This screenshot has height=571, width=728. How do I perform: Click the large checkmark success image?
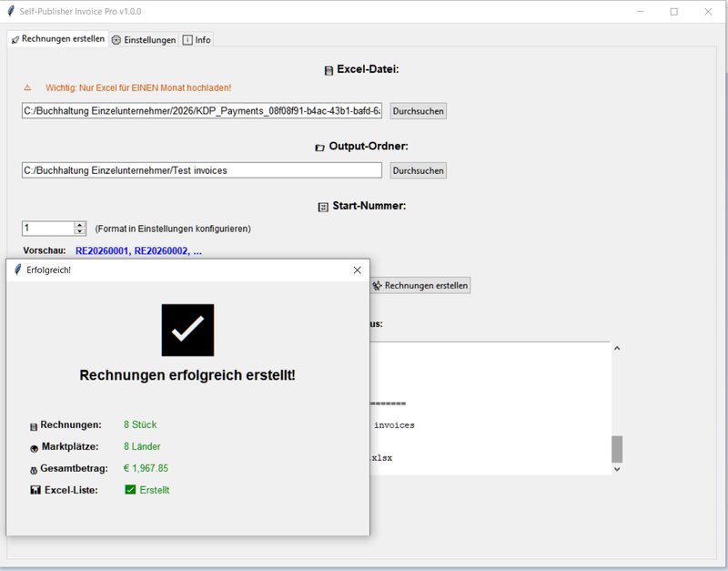click(187, 330)
